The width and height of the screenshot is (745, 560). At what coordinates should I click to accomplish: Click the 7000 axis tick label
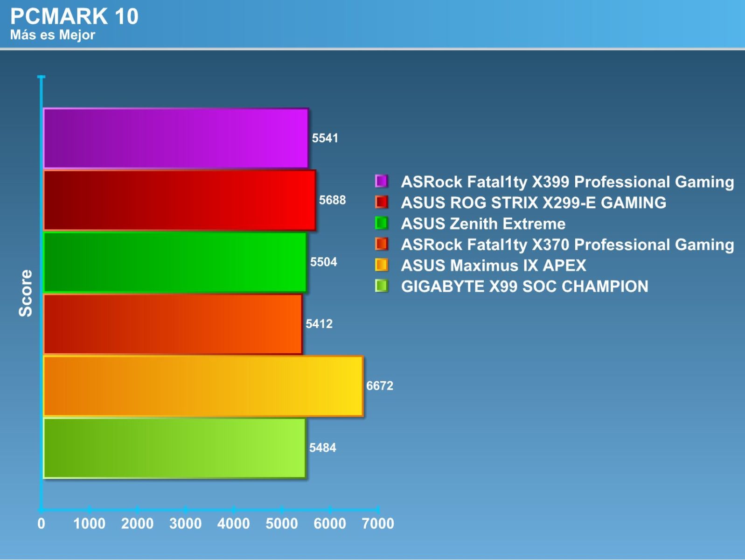coord(378,524)
